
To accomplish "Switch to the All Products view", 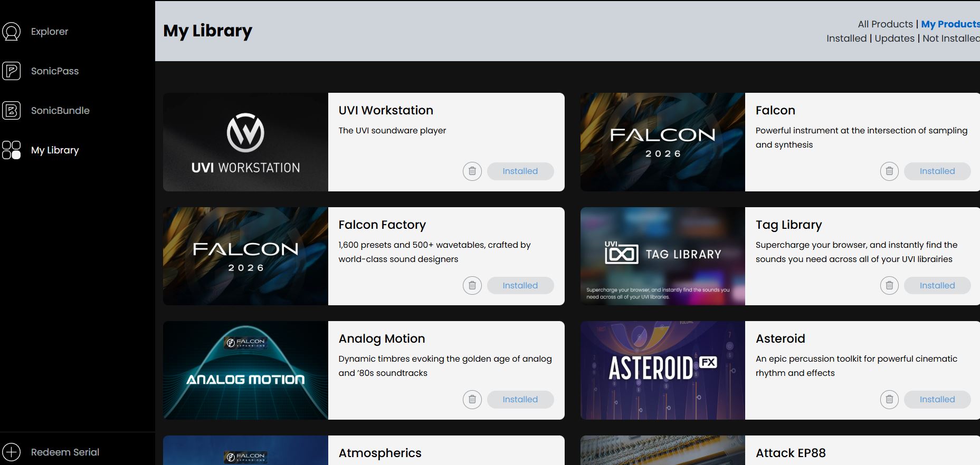I will coord(885,24).
